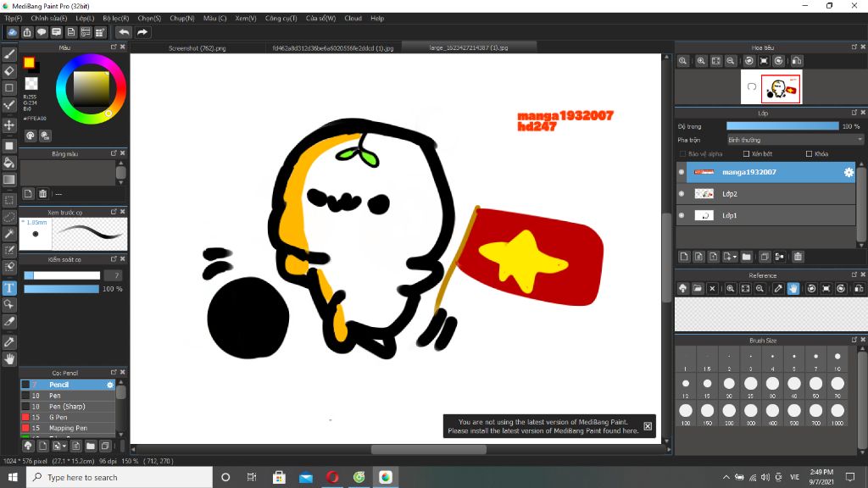
Task: Open the manga1932007 layer settings gear
Action: point(849,172)
